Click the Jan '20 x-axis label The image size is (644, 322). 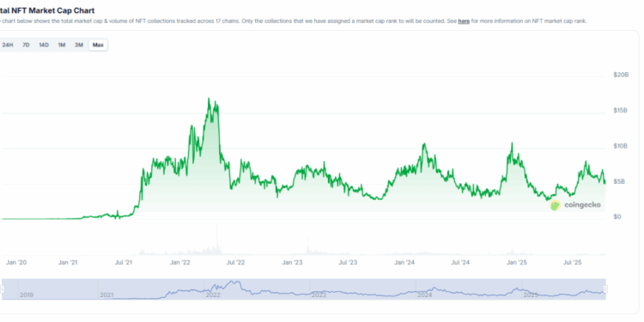[x=16, y=263]
